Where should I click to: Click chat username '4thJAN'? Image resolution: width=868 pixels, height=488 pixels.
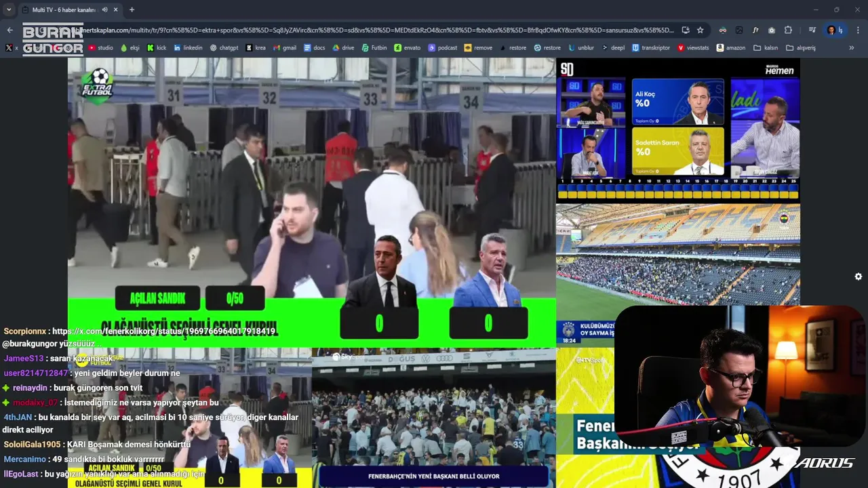(18, 418)
